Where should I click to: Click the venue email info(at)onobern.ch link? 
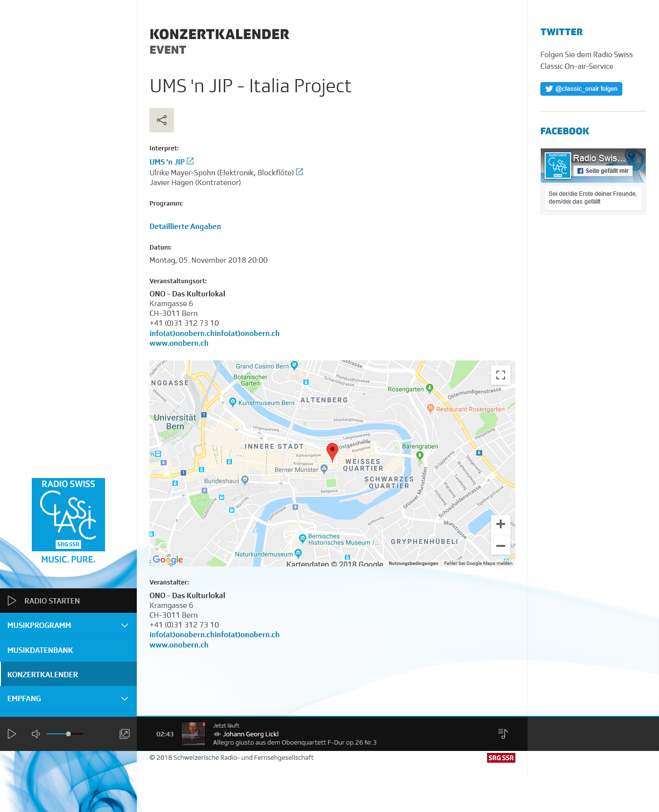214,333
